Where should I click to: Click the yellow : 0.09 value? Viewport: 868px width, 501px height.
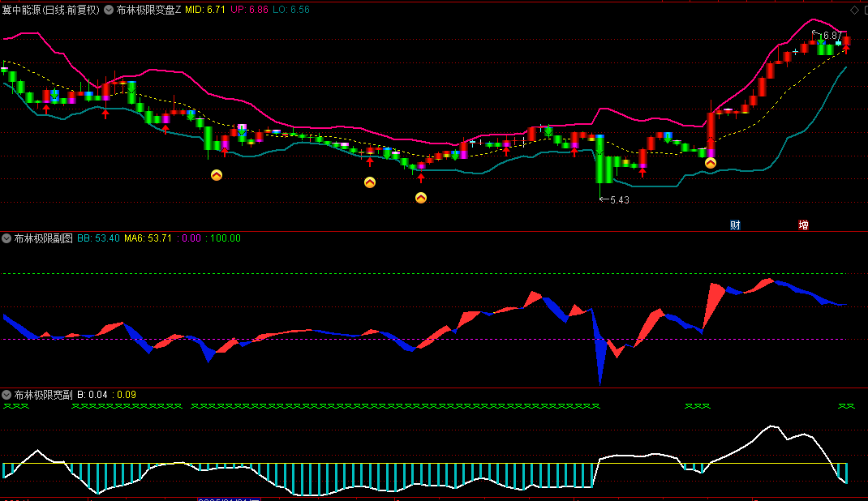[x=124, y=395]
